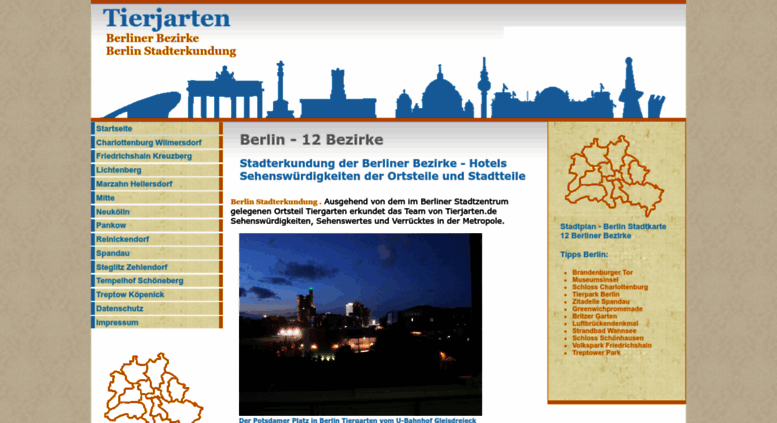The image size is (777, 423).
Task: Open Schloss Schönhausen tip link
Action: [608, 338]
